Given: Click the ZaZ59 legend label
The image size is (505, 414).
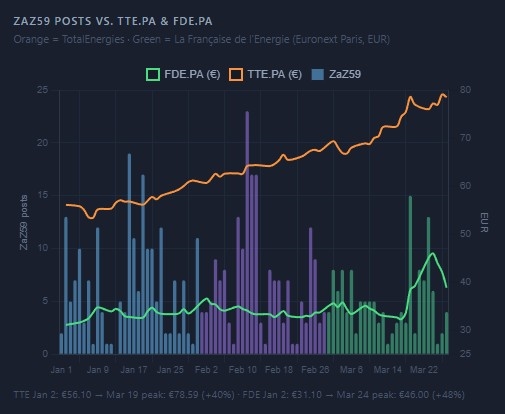Looking at the screenshot, I should [345, 74].
